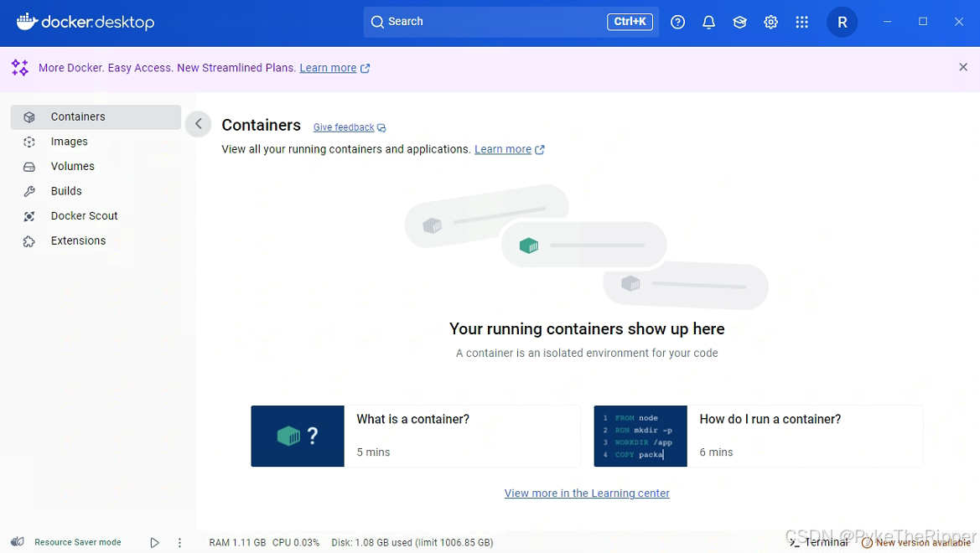Open the Terminal in the status bar
980x553 pixels.
(819, 542)
